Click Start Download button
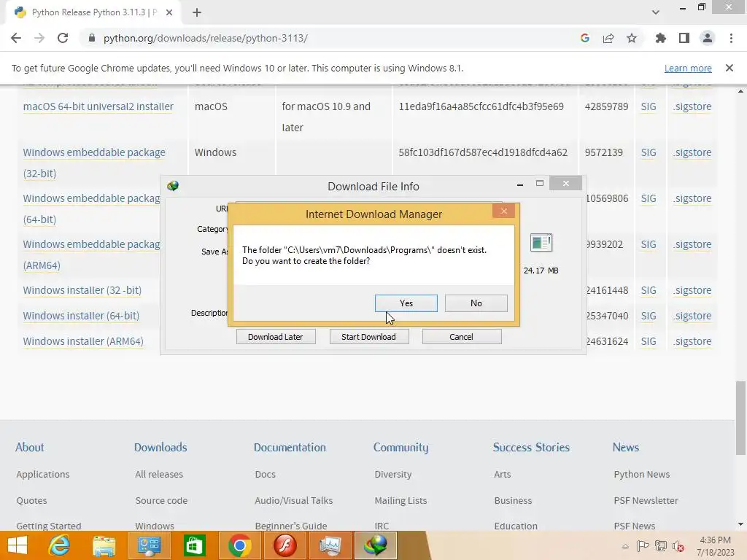Viewport: 747px width, 560px height. [x=368, y=337]
